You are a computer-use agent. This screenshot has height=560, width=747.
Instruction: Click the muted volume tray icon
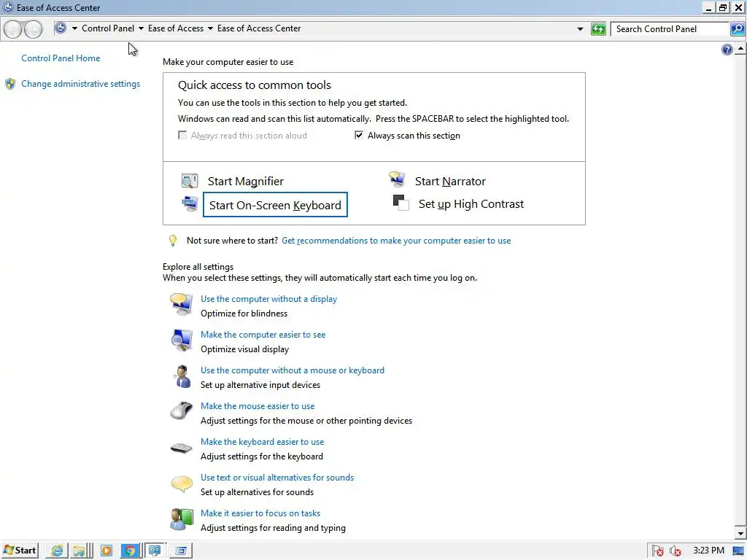(675, 551)
